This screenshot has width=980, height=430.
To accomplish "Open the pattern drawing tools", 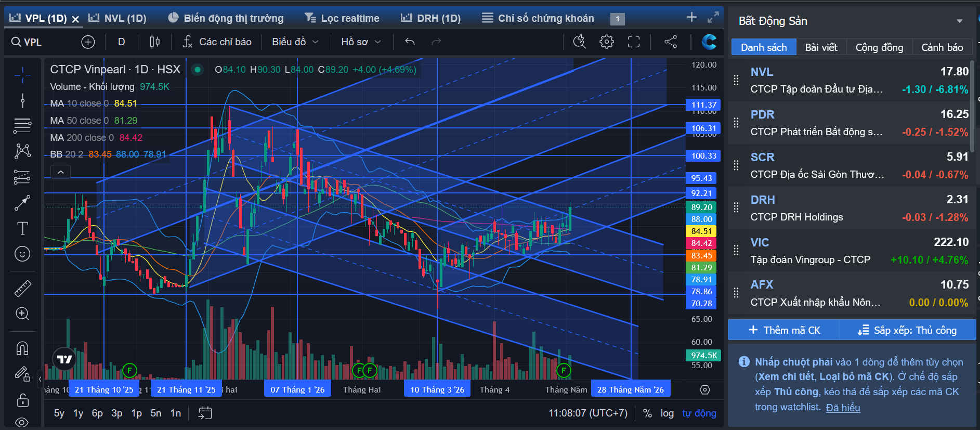I will (x=22, y=151).
